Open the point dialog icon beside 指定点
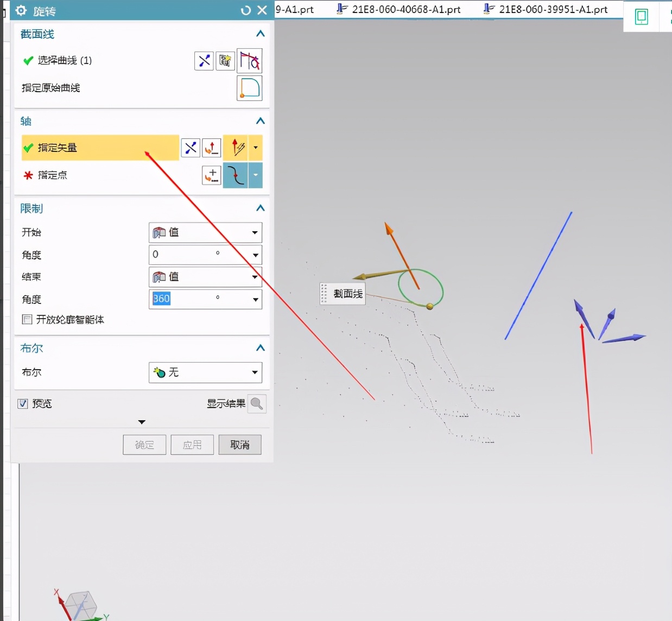672x621 pixels. click(212, 175)
